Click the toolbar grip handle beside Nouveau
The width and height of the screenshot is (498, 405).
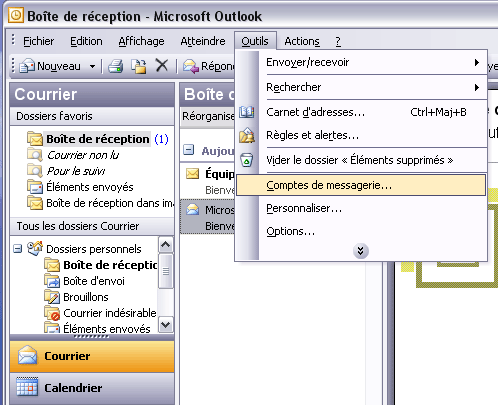(13, 66)
